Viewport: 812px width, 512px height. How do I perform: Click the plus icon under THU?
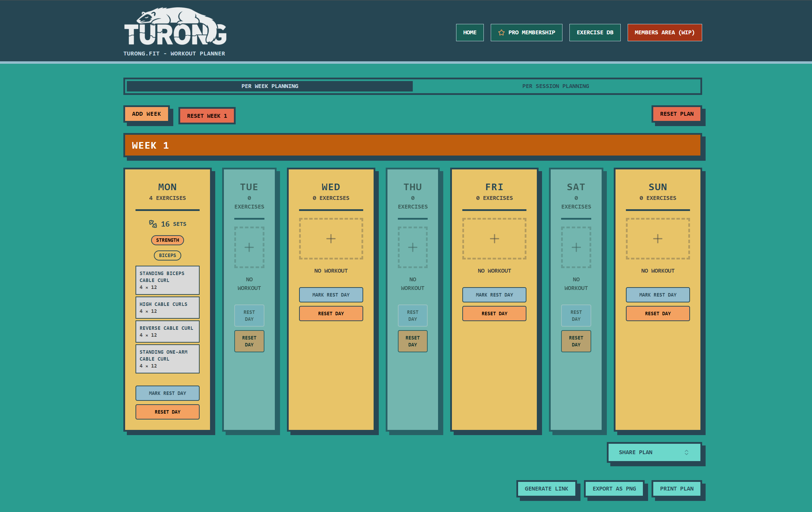(x=412, y=247)
